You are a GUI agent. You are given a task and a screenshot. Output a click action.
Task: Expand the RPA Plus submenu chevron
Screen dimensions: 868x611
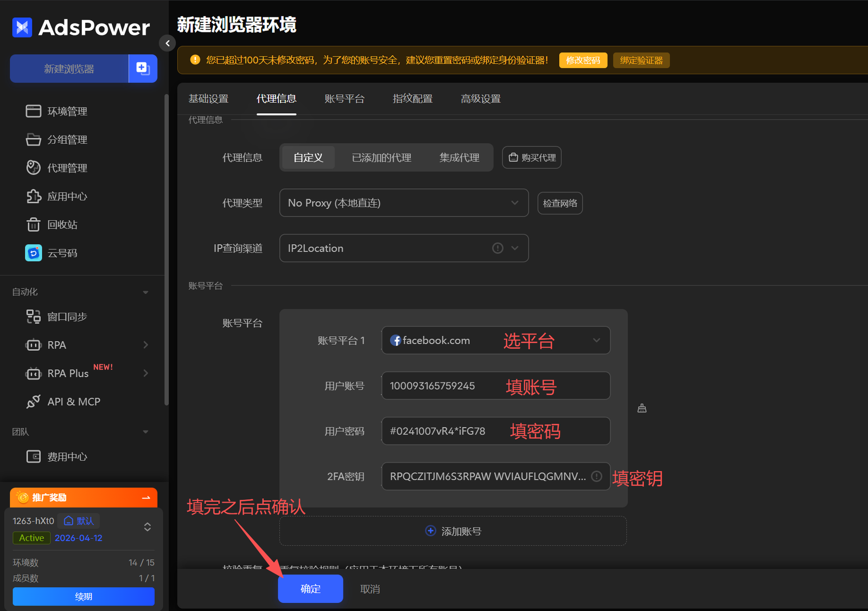[145, 373]
